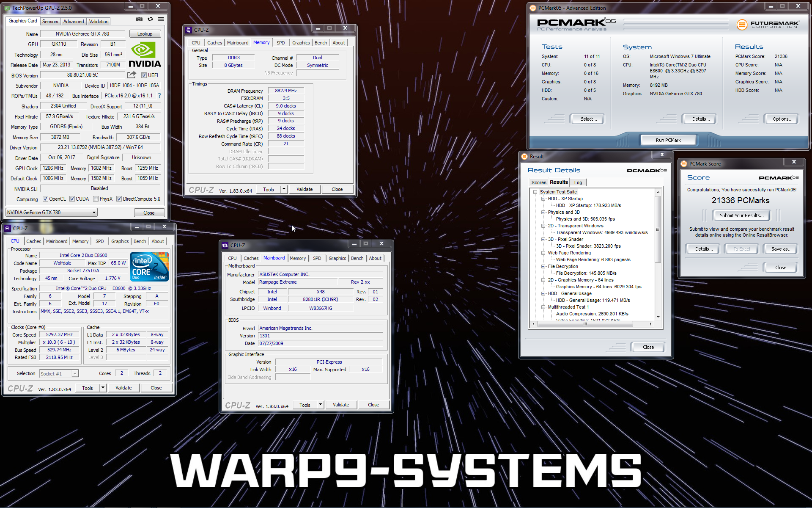Toggle UEFI checkbox in GPU-Z
This screenshot has width=812, height=508.
pyautogui.click(x=144, y=75)
